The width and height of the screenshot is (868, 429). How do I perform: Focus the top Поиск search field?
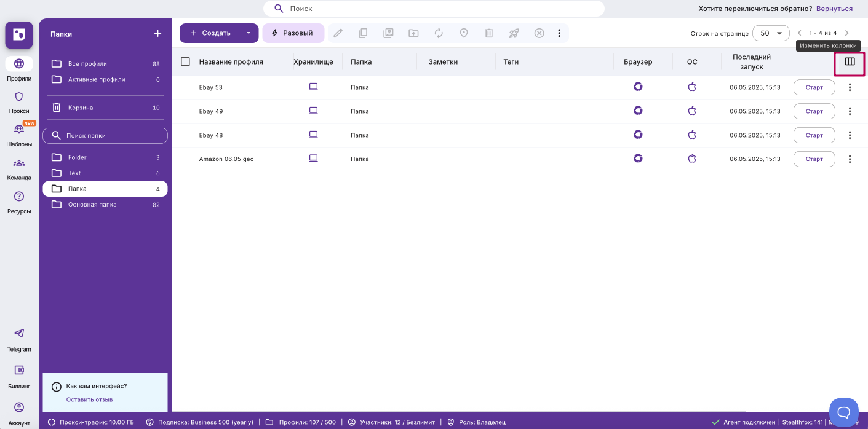coord(434,9)
